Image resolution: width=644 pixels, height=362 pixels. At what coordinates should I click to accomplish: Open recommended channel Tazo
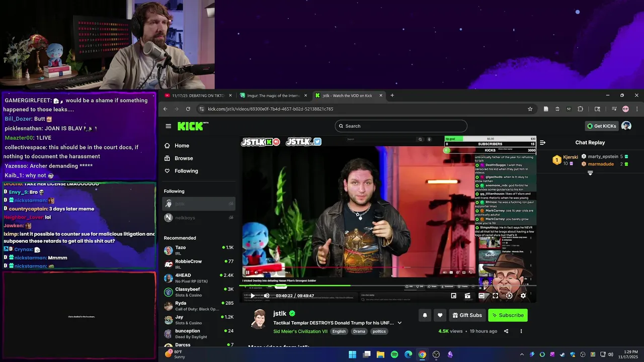coord(199,250)
